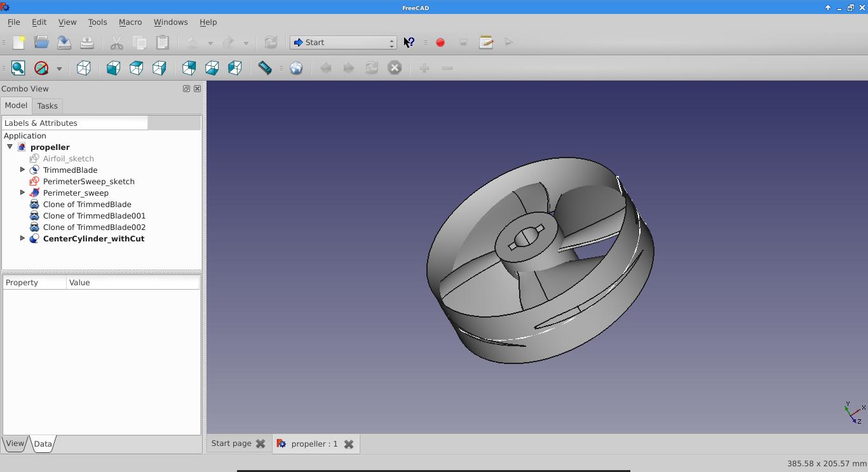Select Airfoil_sketch in the tree
Image resolution: width=868 pixels, height=472 pixels.
(69, 158)
